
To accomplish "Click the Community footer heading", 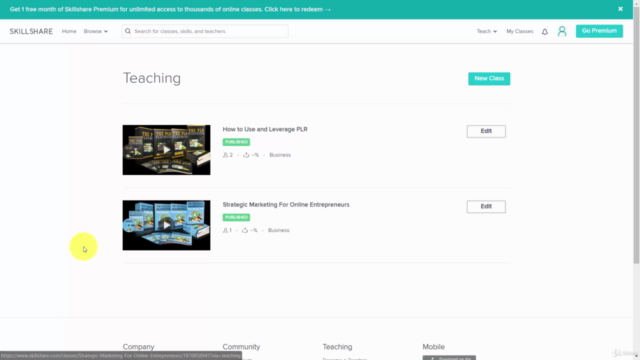I will [x=241, y=347].
